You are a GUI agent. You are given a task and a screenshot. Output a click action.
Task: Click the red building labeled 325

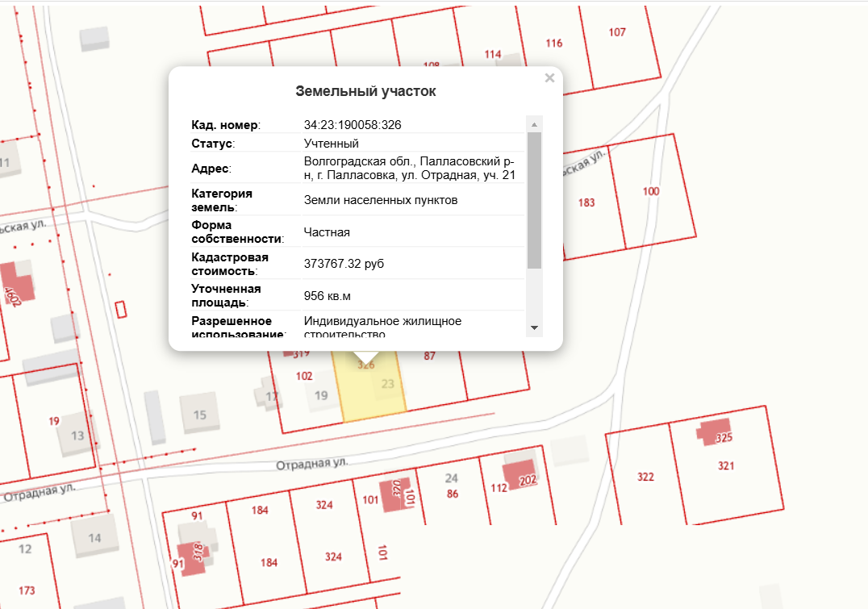(715, 432)
